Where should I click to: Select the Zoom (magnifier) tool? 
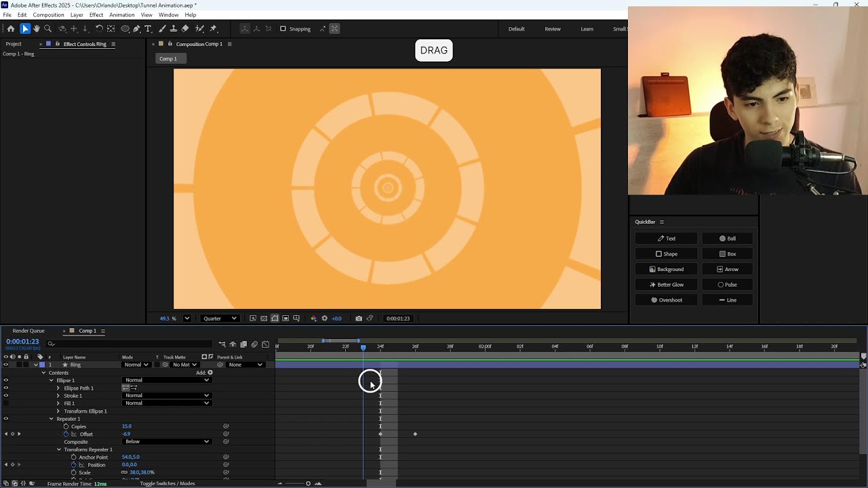click(48, 28)
